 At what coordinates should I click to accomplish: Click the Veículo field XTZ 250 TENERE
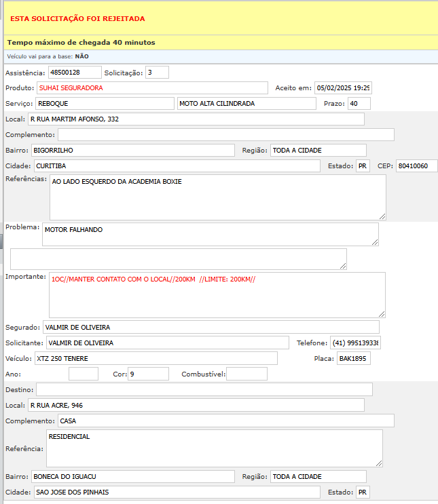(155, 358)
